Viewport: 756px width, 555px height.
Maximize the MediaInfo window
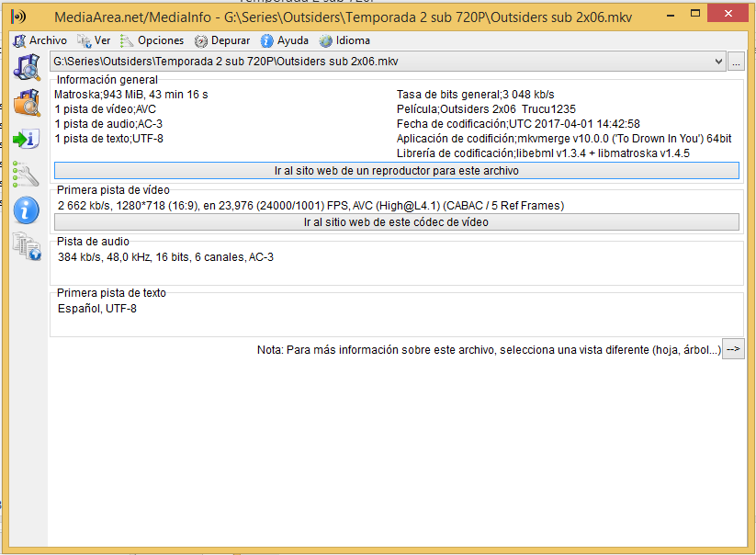(x=694, y=14)
